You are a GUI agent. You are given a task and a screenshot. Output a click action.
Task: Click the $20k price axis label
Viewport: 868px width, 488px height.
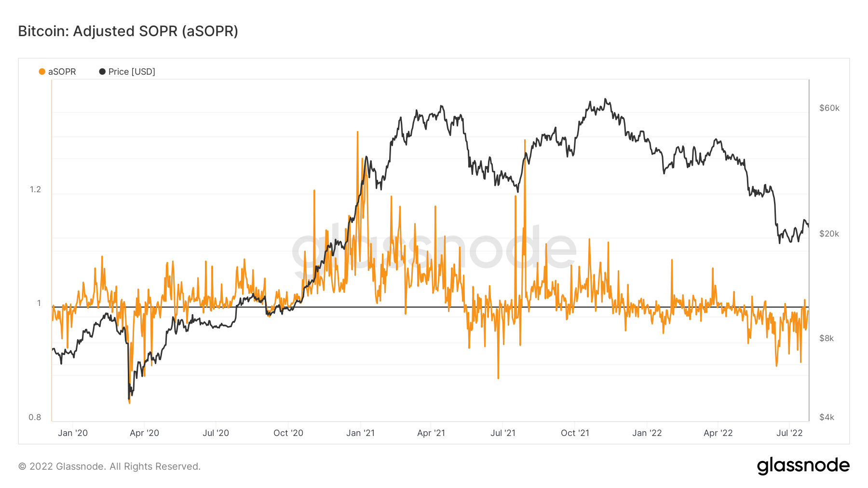coord(829,234)
